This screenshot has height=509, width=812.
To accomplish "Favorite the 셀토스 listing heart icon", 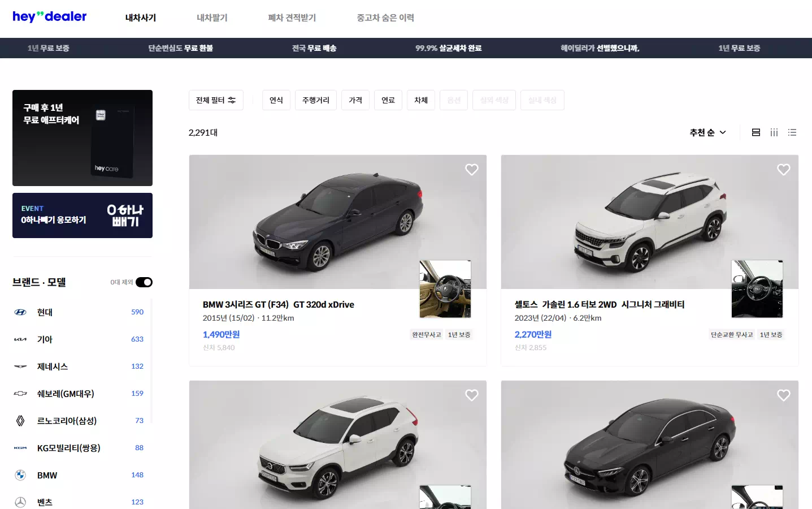I will pyautogui.click(x=784, y=170).
